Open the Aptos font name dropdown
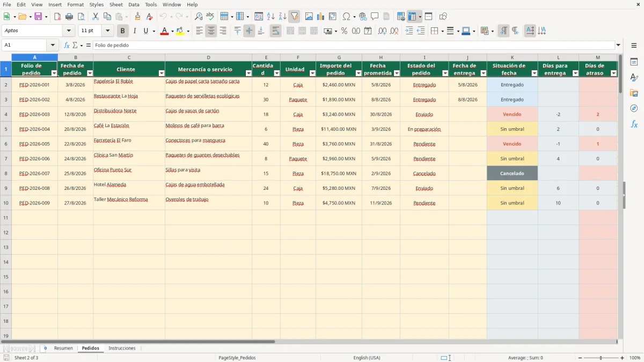 69,31
